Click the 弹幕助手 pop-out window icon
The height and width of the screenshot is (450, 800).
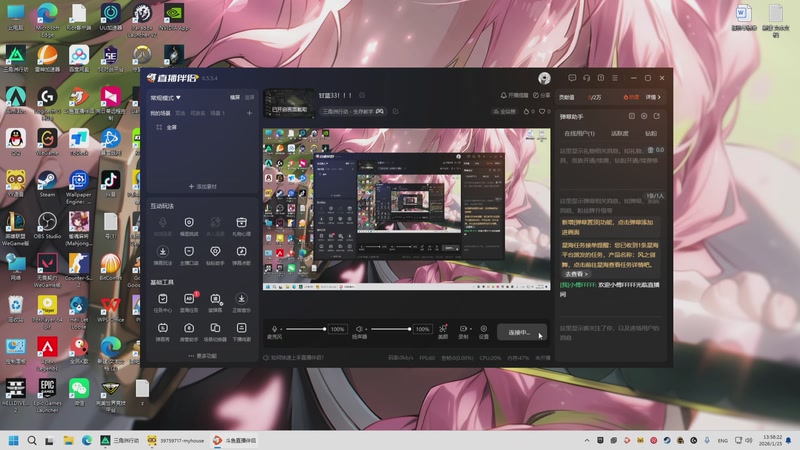657,116
